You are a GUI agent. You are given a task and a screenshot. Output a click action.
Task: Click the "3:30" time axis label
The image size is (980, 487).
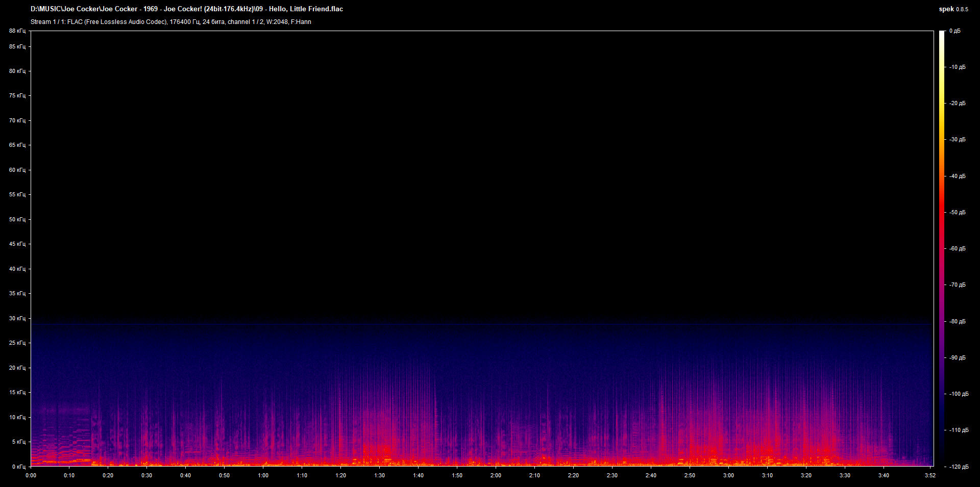845,475
